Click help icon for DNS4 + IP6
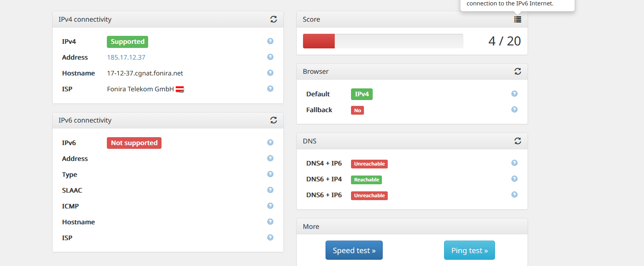The width and height of the screenshot is (644, 266). point(514,163)
